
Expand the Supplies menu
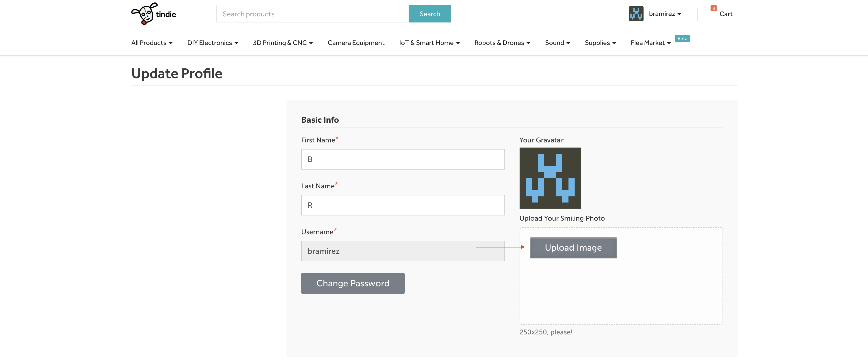[x=600, y=43]
